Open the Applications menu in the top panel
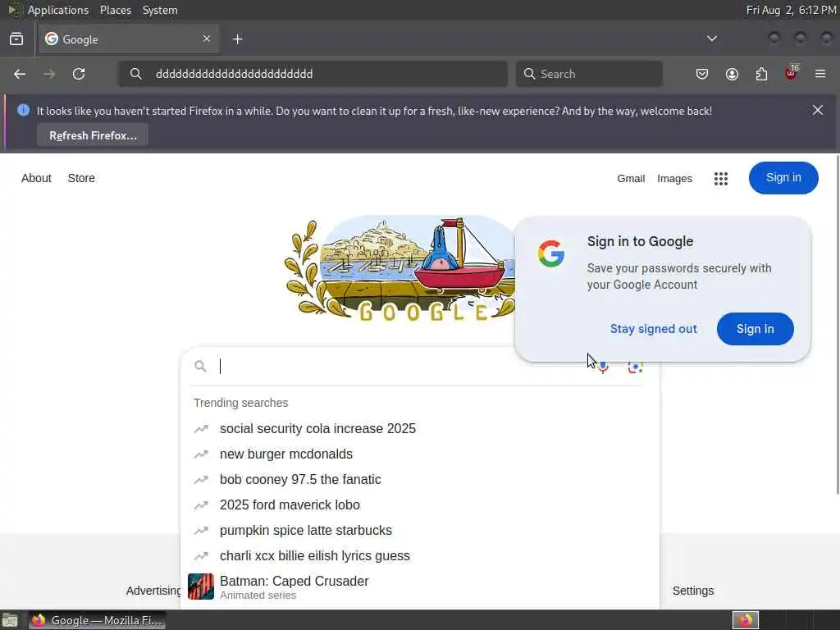The width and height of the screenshot is (840, 630). coord(58,10)
